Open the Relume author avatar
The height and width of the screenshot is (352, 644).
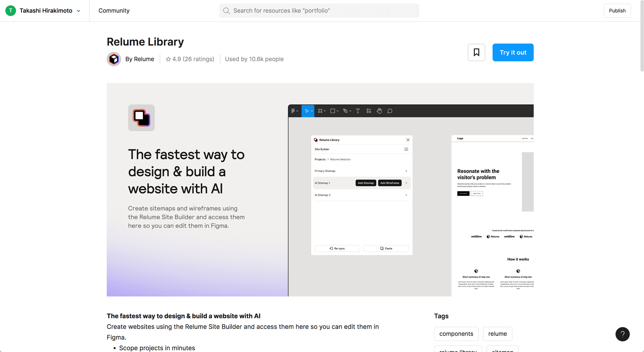(114, 59)
